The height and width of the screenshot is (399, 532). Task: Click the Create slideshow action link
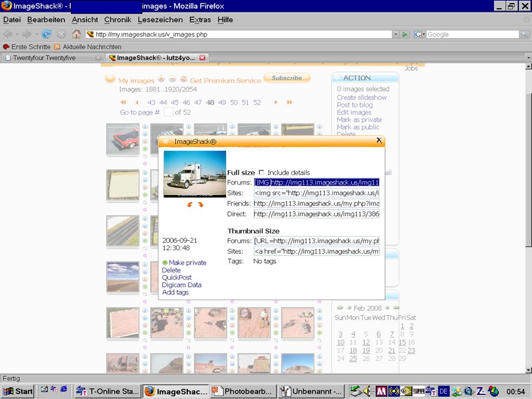(362, 98)
